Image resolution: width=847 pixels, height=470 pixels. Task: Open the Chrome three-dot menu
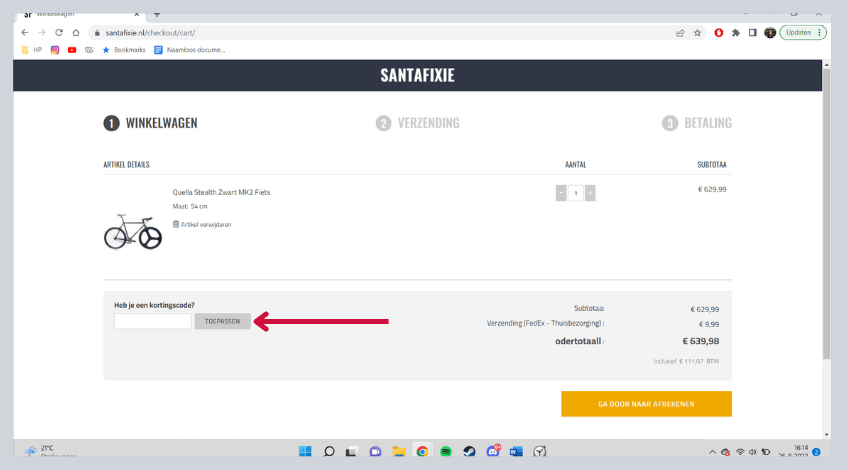pos(820,32)
